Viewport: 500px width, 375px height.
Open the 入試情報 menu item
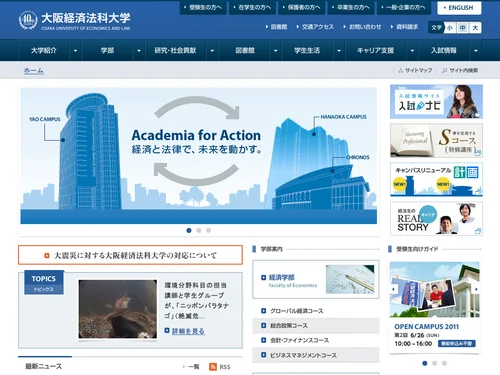click(x=444, y=50)
